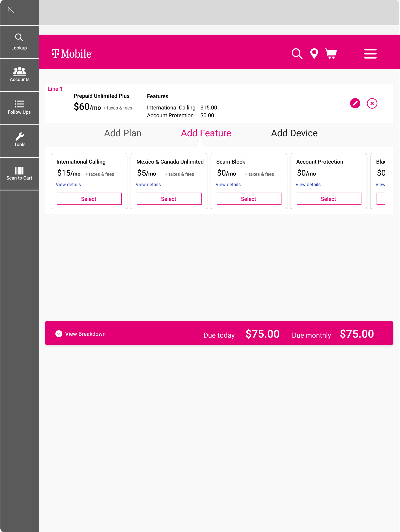Click the store locator pin icon
400x532 pixels.
pyautogui.click(x=314, y=53)
